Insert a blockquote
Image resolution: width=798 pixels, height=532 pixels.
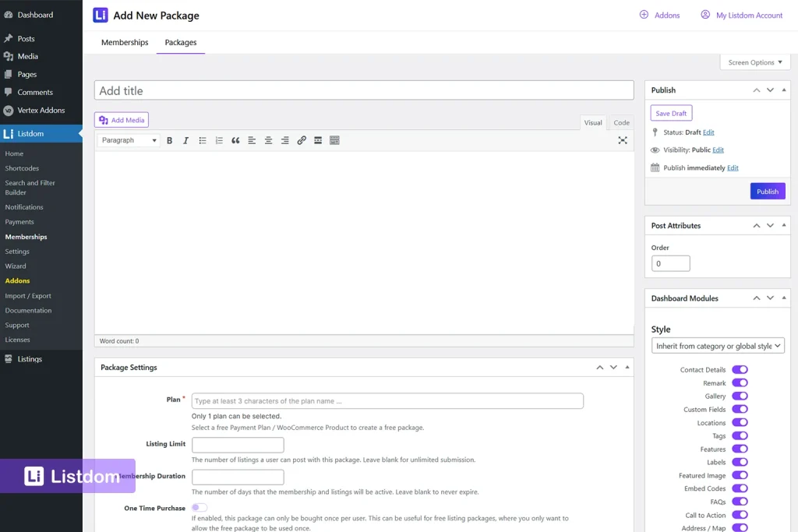[x=235, y=140]
